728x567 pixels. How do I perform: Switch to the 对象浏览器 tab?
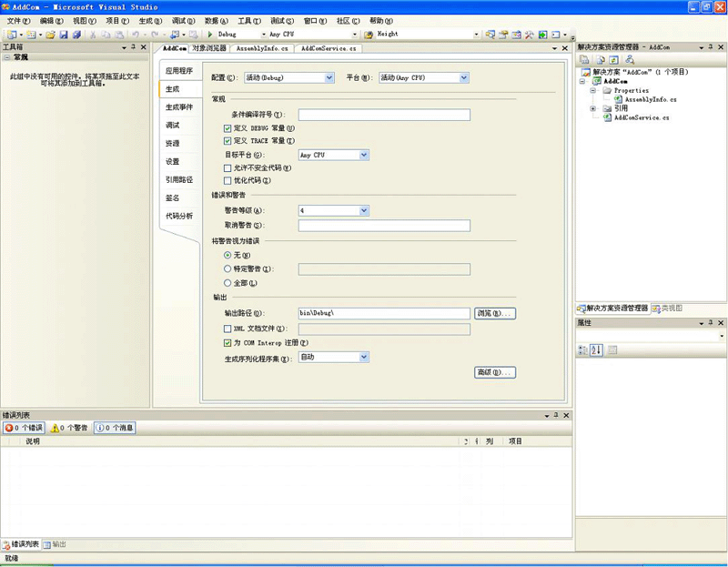209,48
